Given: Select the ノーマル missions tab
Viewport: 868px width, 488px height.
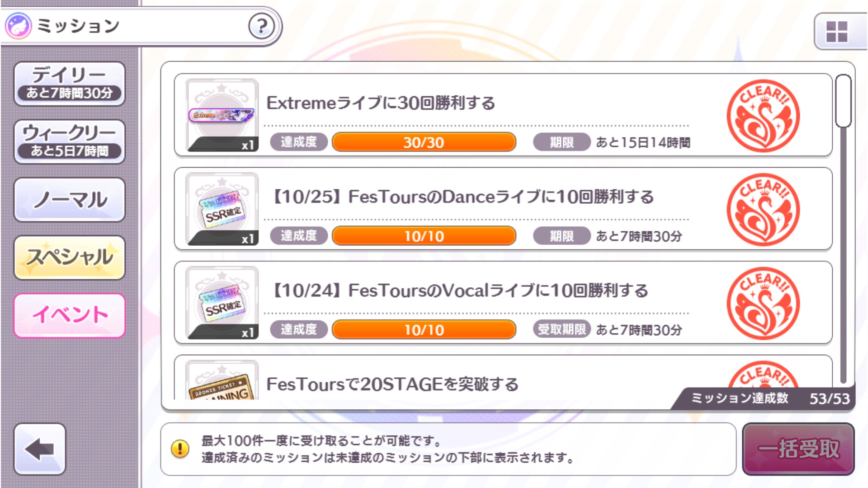Looking at the screenshot, I should pos(70,200).
